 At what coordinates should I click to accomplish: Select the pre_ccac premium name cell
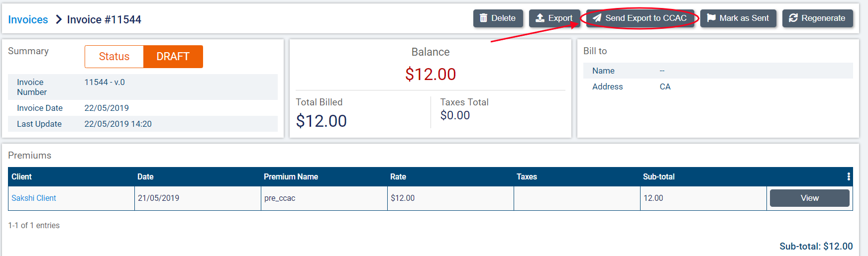click(x=280, y=198)
